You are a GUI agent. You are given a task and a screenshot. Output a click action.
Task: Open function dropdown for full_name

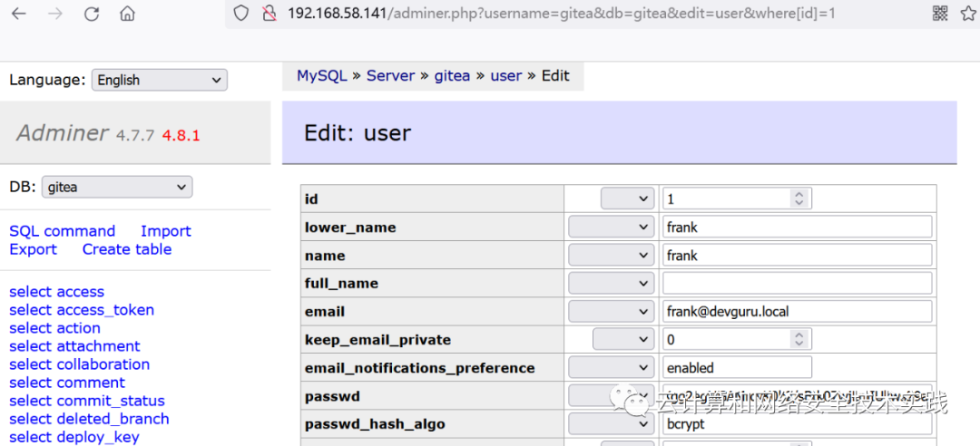tap(612, 284)
